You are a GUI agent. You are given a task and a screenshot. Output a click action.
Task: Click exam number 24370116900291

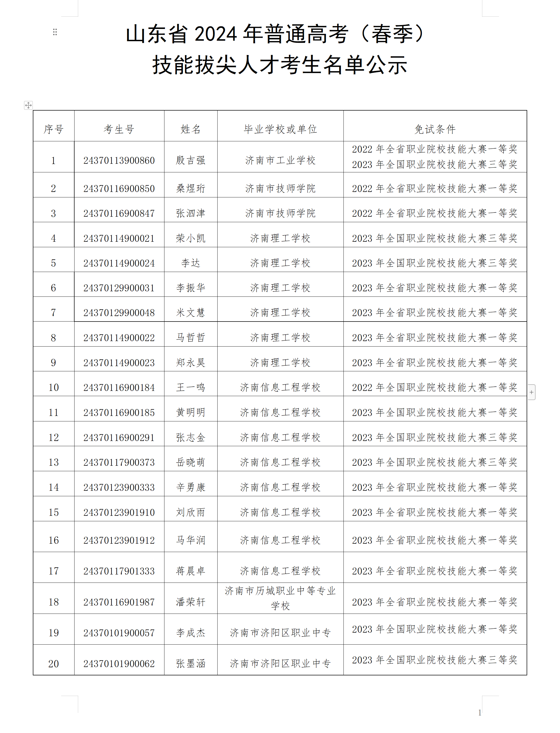pos(119,438)
